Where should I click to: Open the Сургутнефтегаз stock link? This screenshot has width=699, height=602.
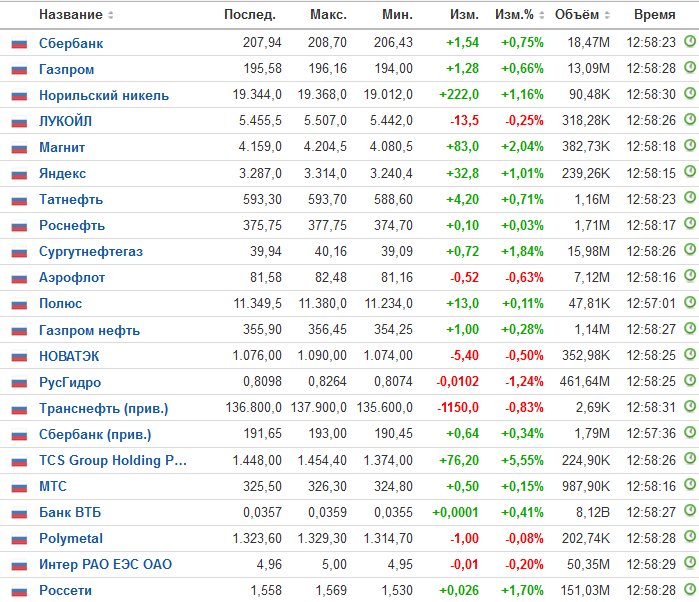(x=91, y=252)
